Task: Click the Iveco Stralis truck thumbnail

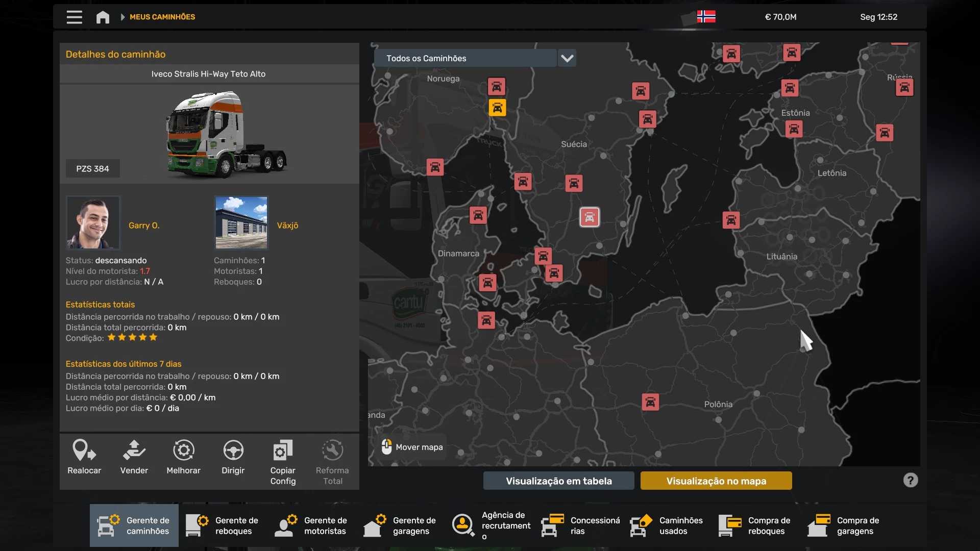Action: click(x=225, y=134)
